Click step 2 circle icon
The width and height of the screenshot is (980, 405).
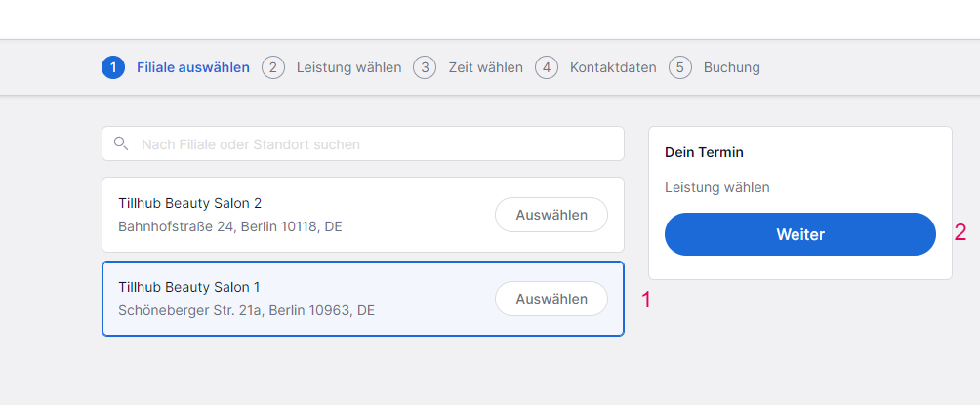[273, 67]
